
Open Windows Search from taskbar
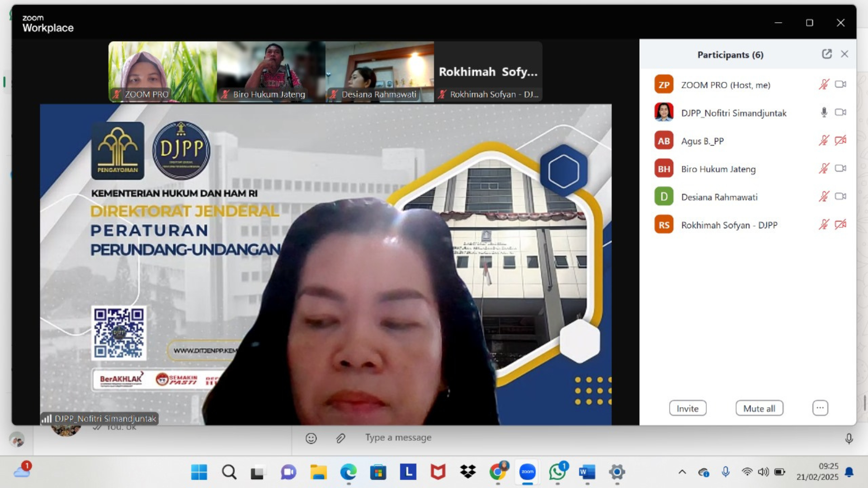click(x=229, y=472)
